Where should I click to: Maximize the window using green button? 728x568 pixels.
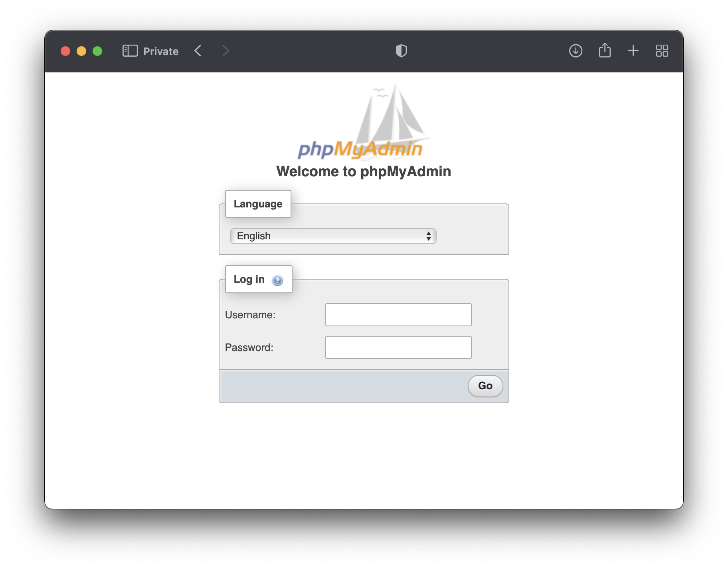pyautogui.click(x=97, y=51)
